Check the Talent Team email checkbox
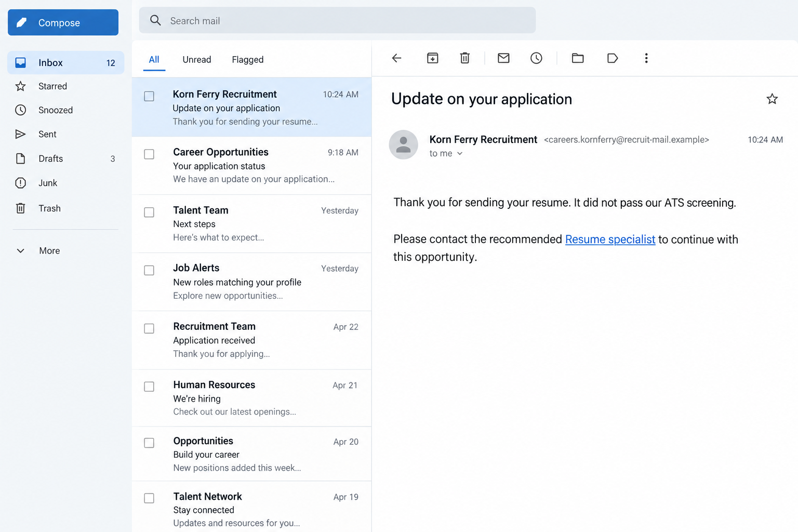Viewport: 798px width, 532px height. pos(149,212)
